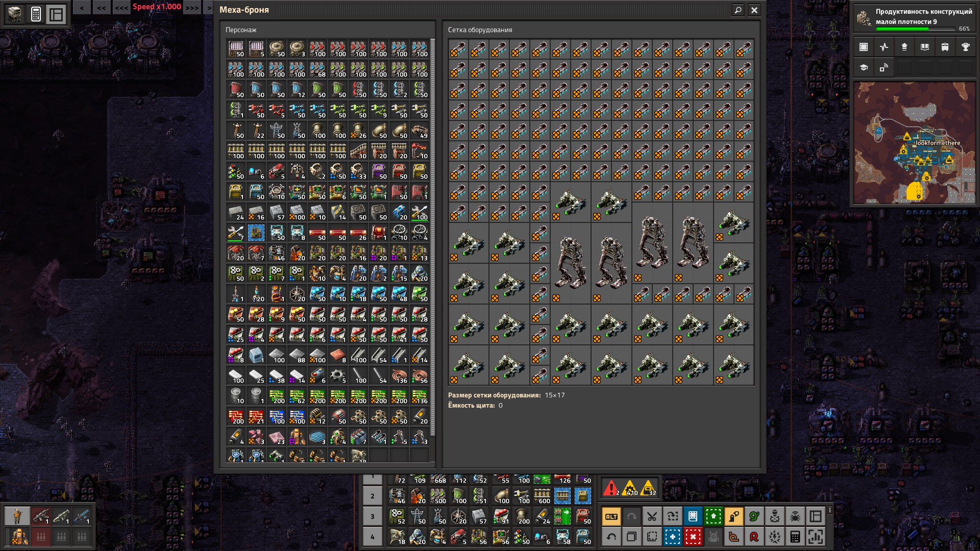980x551 pixels.
Task: Click the scissors cut tool in shortcut bar
Action: [x=652, y=516]
